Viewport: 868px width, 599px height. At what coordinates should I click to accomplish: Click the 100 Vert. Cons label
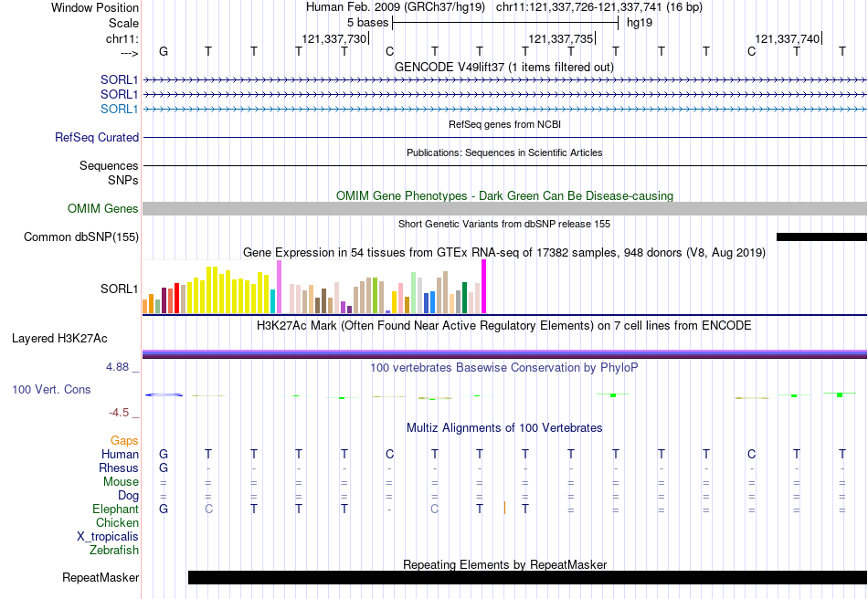click(51, 389)
